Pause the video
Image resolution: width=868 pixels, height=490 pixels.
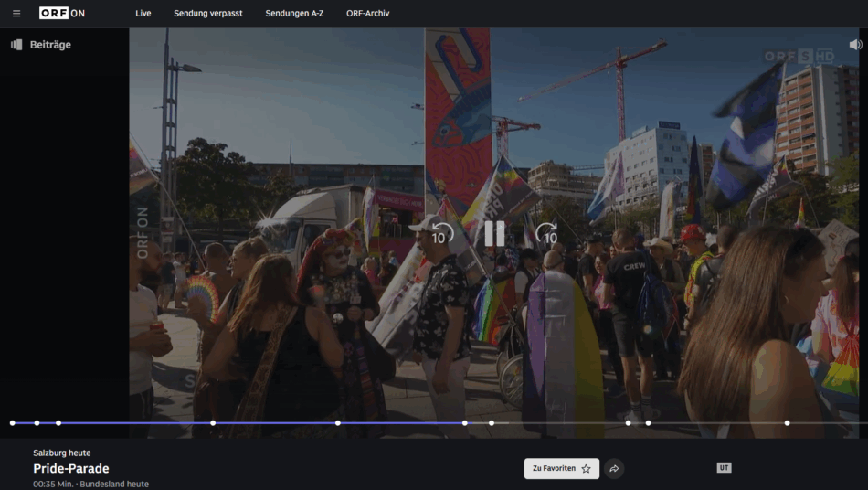pos(494,234)
